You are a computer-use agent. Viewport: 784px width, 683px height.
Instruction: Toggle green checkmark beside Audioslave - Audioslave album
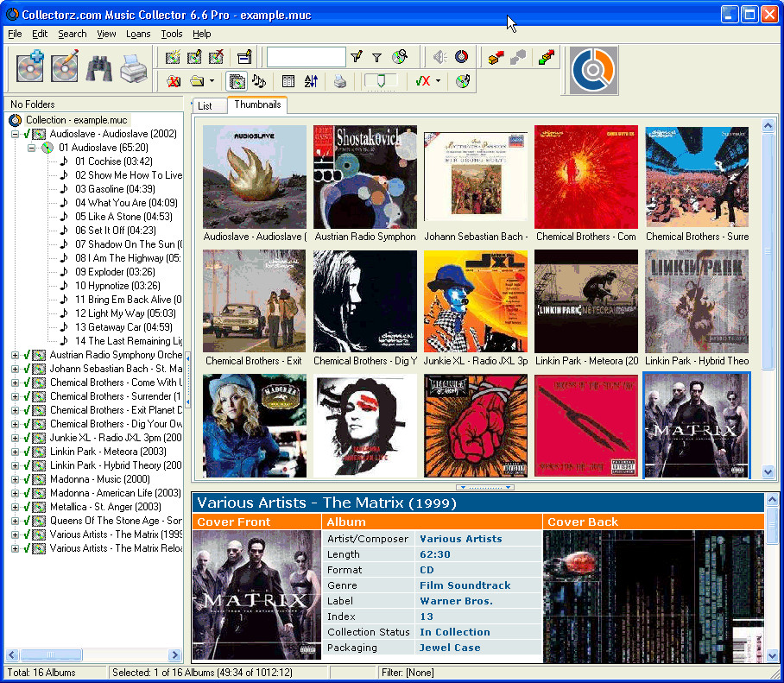tap(27, 134)
